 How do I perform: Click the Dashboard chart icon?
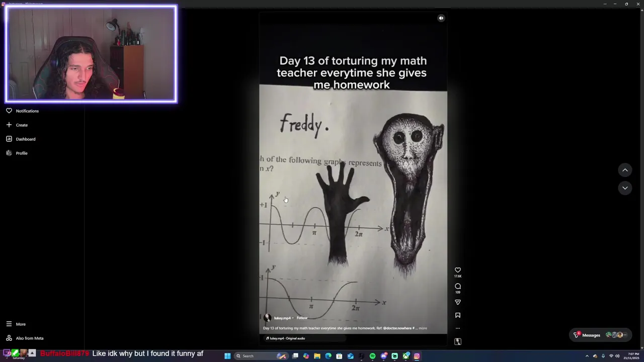[9, 139]
